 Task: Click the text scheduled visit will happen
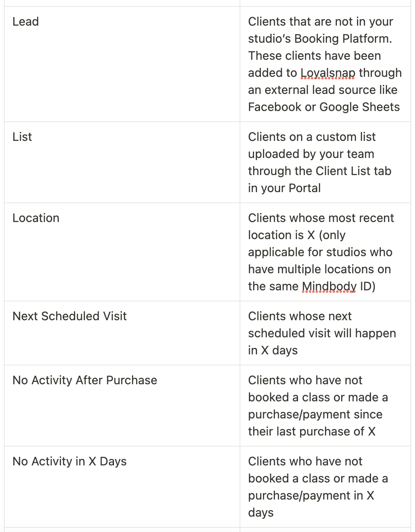322,333
